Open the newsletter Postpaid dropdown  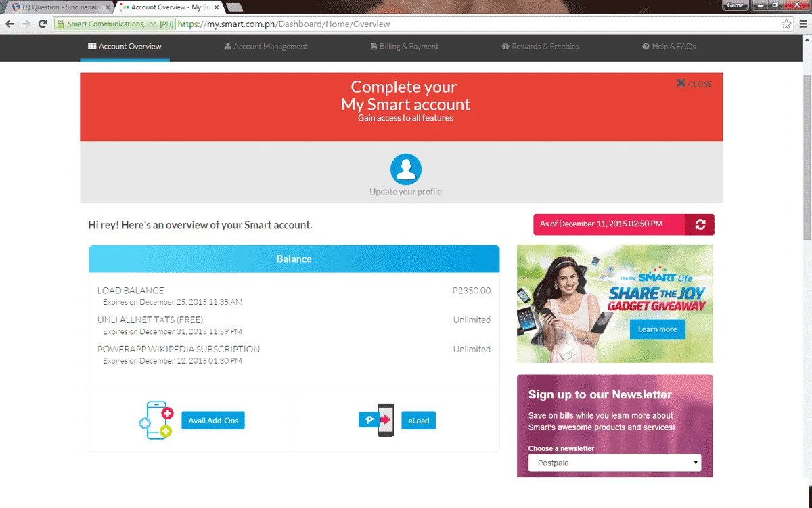615,463
